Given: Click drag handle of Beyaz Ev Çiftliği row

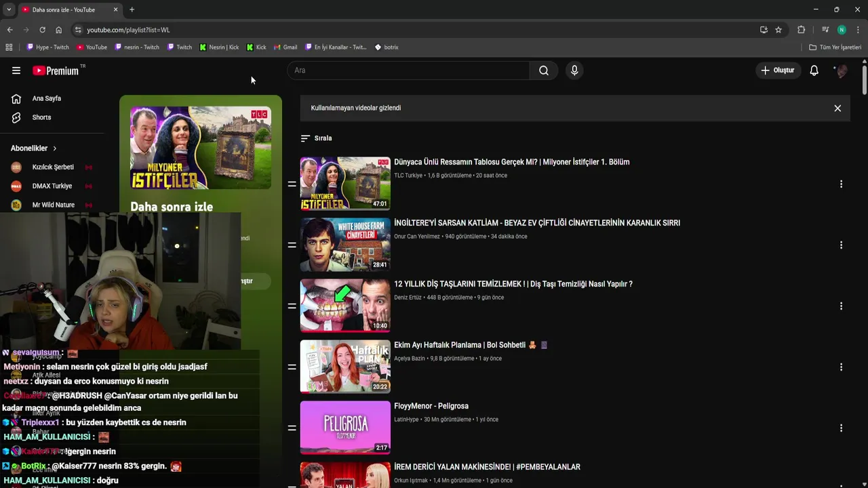Looking at the screenshot, I should coord(292,245).
